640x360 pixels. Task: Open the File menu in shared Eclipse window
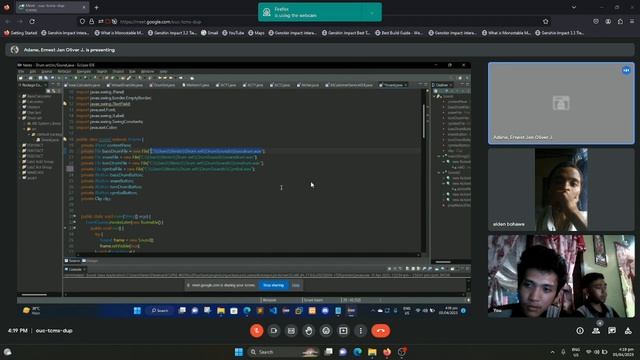21,71
